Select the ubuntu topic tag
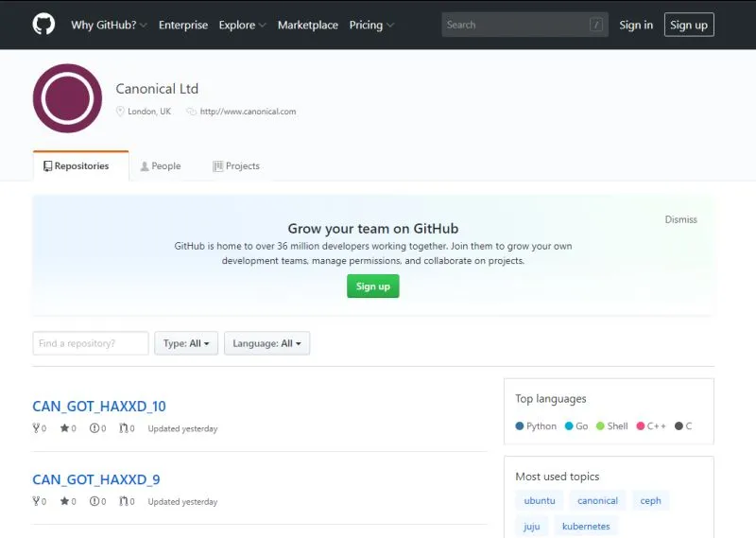The image size is (756, 538). point(540,501)
